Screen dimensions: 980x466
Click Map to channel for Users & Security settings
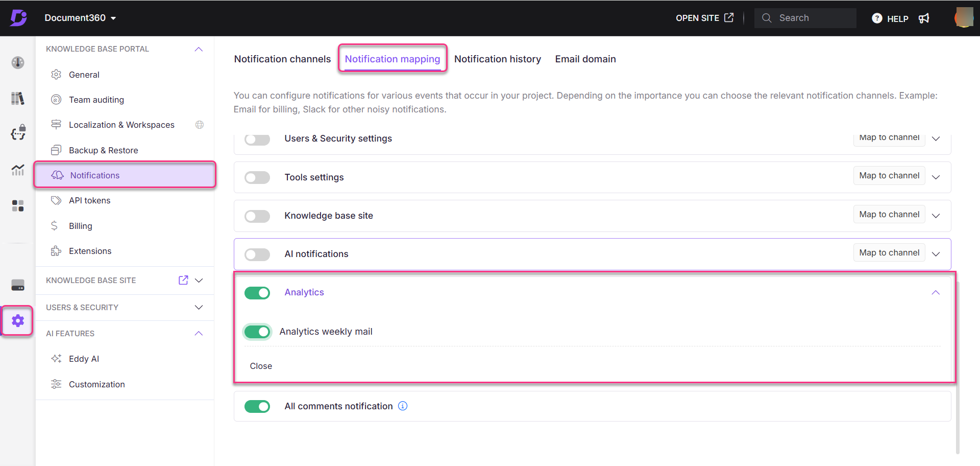889,138
